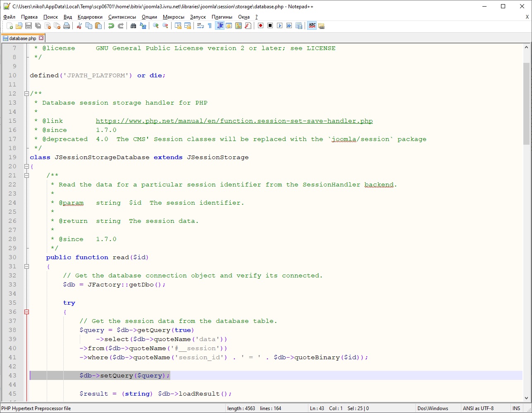Viewport: 532px width, 413px height.
Task: Show the Document Map panel
Action: click(x=239, y=26)
